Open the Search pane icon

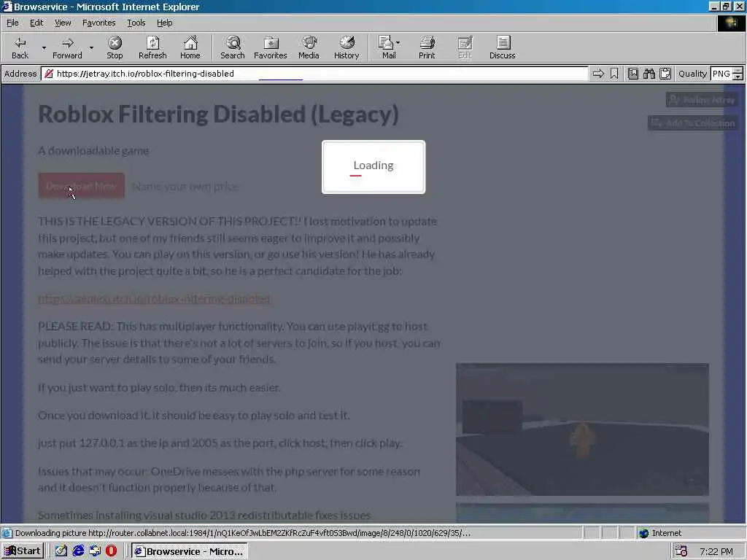coord(233,47)
